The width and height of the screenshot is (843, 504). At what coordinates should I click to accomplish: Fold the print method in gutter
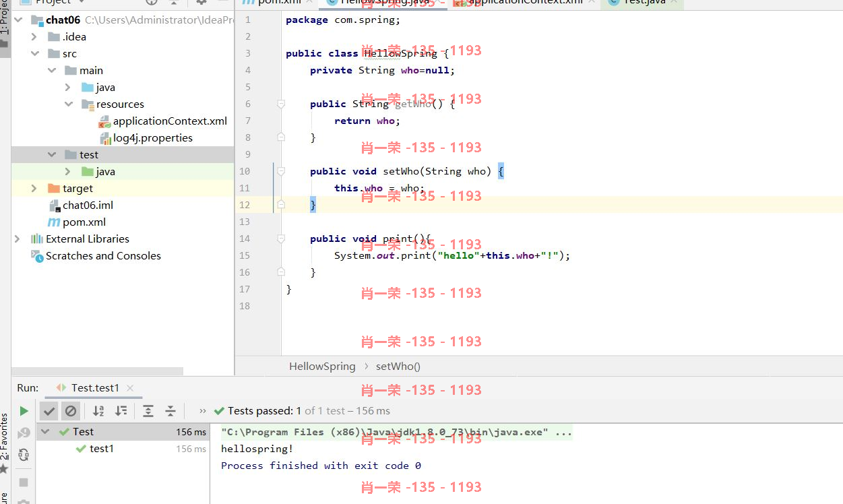[281, 239]
